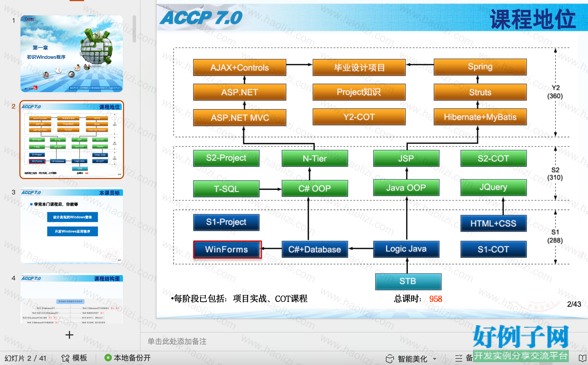
Task: Click the notes field 单击此处添加备注
Action: pyautogui.click(x=177, y=341)
